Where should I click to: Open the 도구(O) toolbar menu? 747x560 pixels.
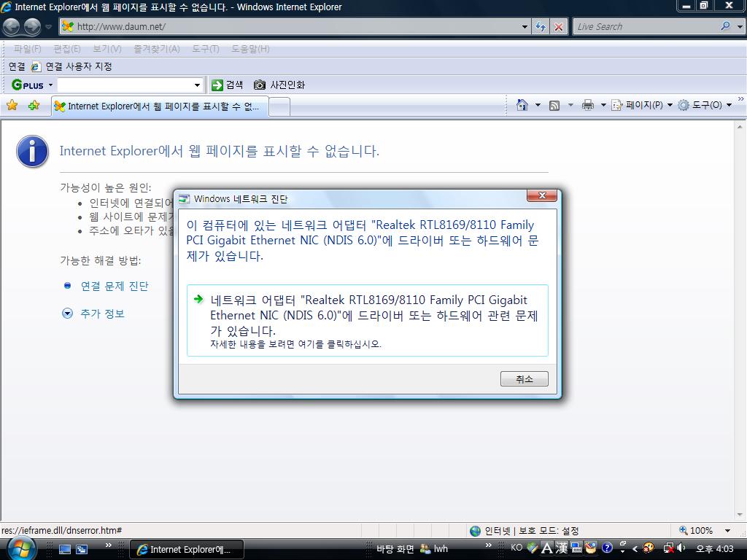pyautogui.click(x=705, y=105)
